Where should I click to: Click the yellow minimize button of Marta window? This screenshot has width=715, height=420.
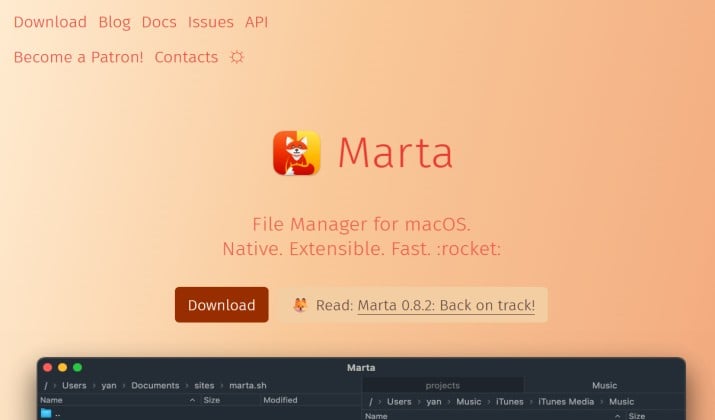click(x=62, y=367)
